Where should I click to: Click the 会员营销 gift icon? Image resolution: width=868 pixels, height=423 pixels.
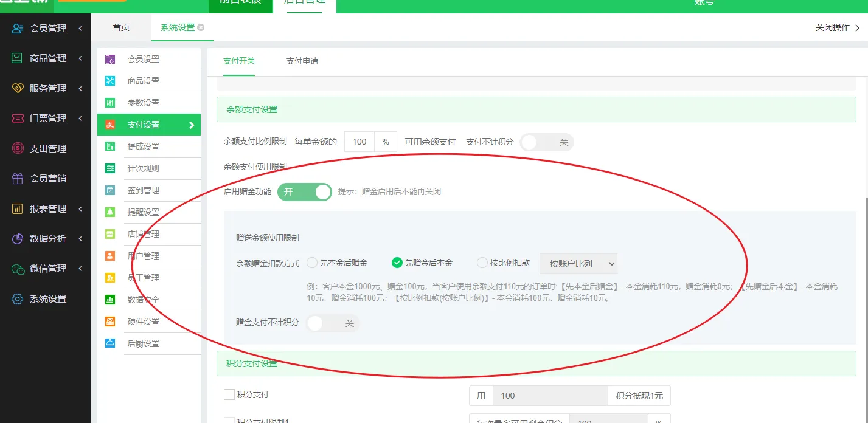coord(18,179)
